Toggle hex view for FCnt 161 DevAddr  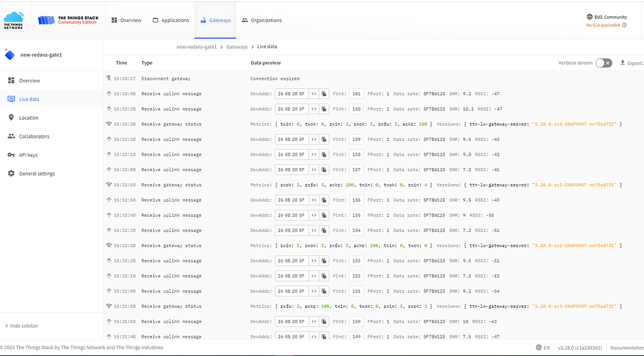tap(314, 93)
